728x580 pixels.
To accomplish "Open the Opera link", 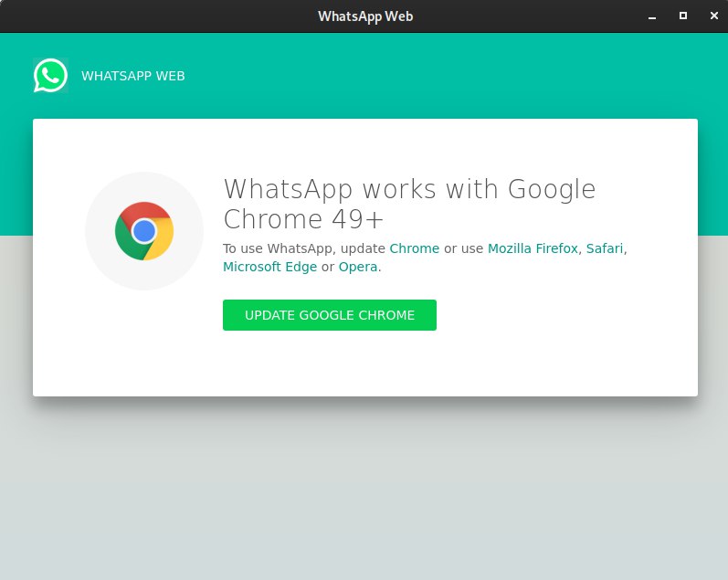I will (x=358, y=267).
